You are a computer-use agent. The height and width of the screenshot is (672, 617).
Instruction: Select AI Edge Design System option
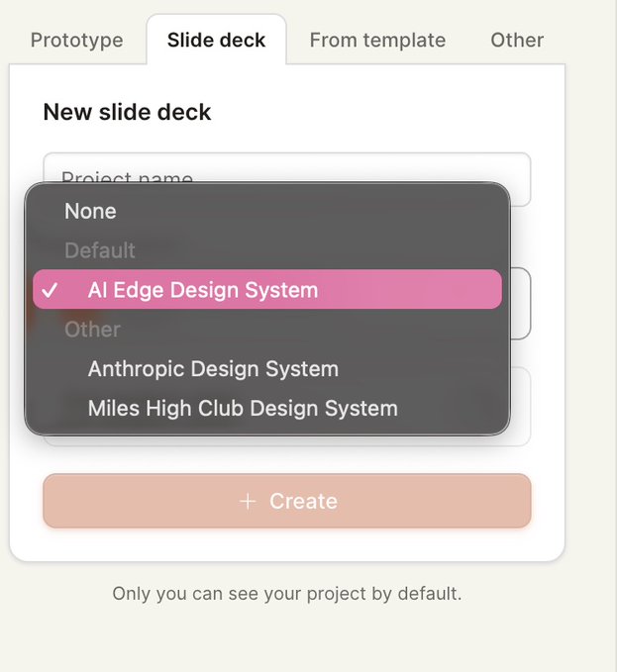[x=267, y=290]
